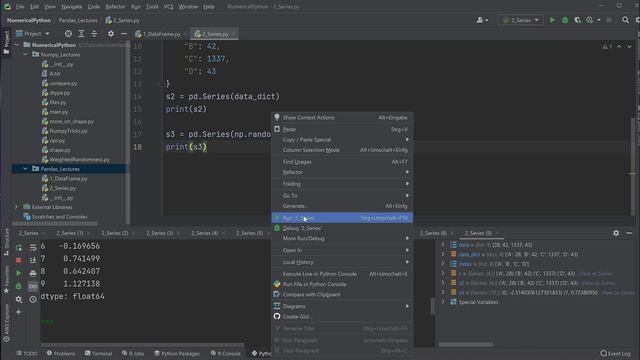
Task: Choose Debug '2_Series' in context menu
Action: [342, 228]
